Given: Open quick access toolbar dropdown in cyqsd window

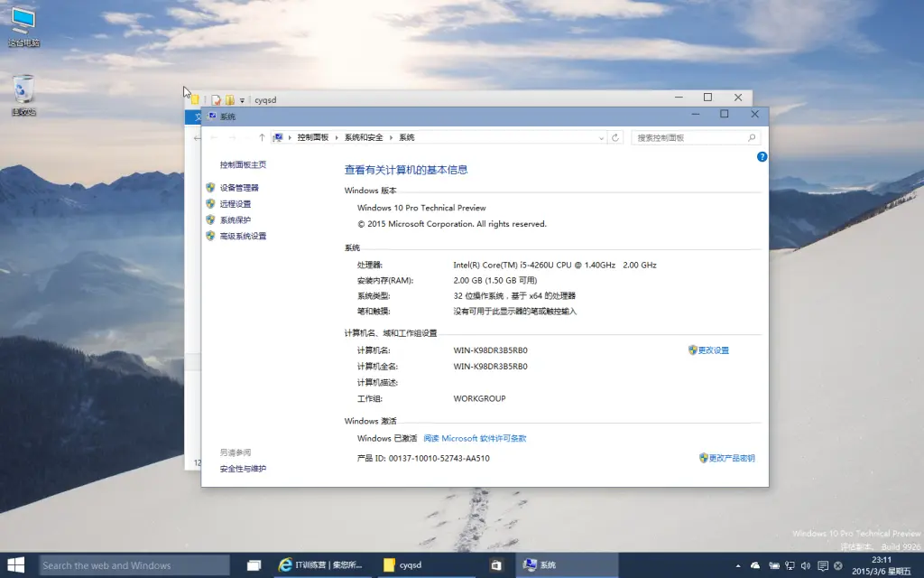Looking at the screenshot, I should 242,100.
